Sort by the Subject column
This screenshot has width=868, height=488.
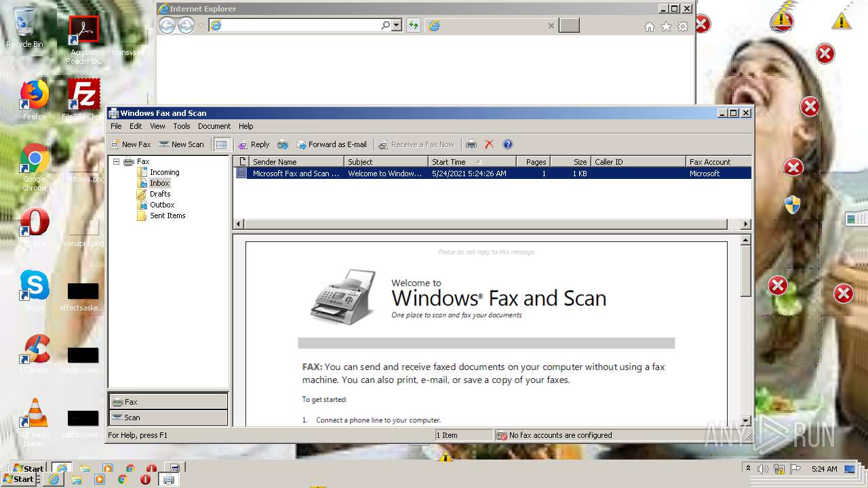click(x=387, y=162)
